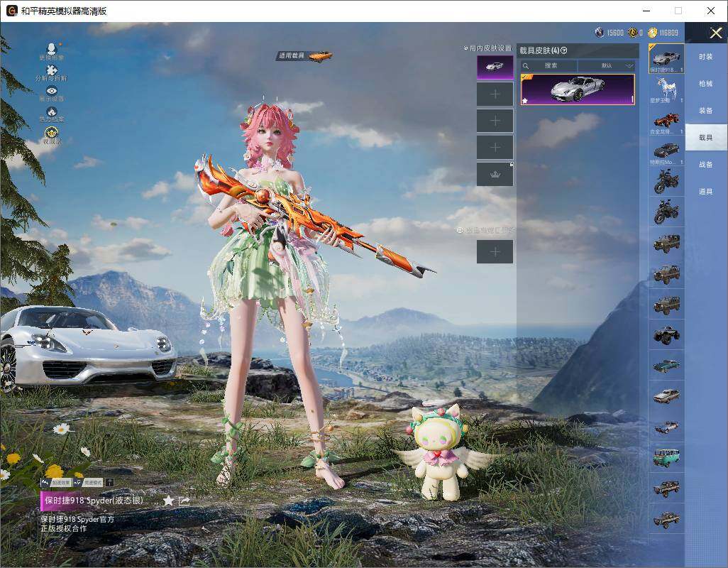Switch to the 枪械 tab
The image size is (728, 568).
tap(706, 84)
